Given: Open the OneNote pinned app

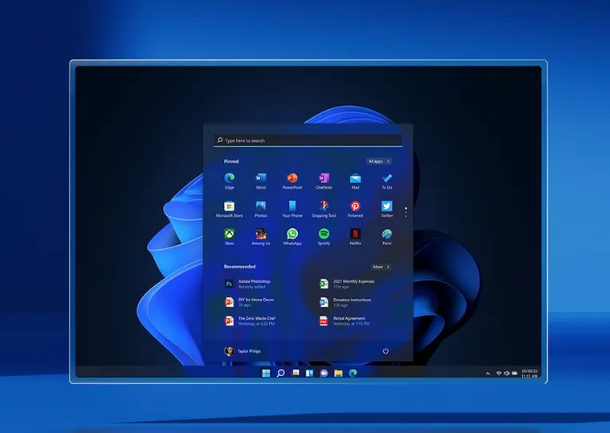Looking at the screenshot, I should click(324, 181).
